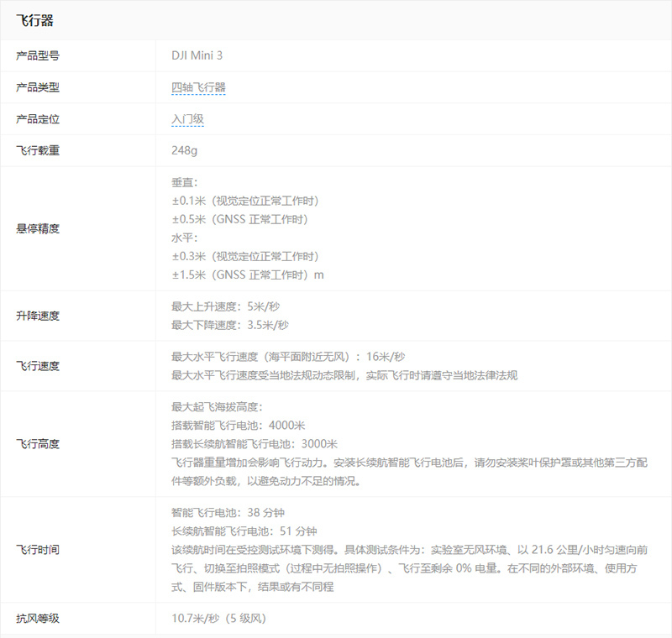The height and width of the screenshot is (638, 672).
Task: Select 智能飞行电池: 38 分钟 line
Action: coord(228,513)
